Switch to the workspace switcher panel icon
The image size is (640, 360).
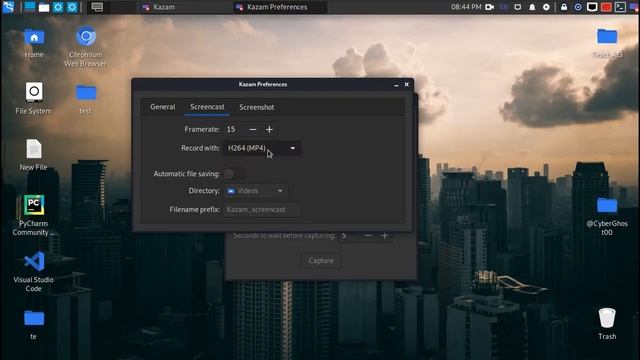[97, 7]
